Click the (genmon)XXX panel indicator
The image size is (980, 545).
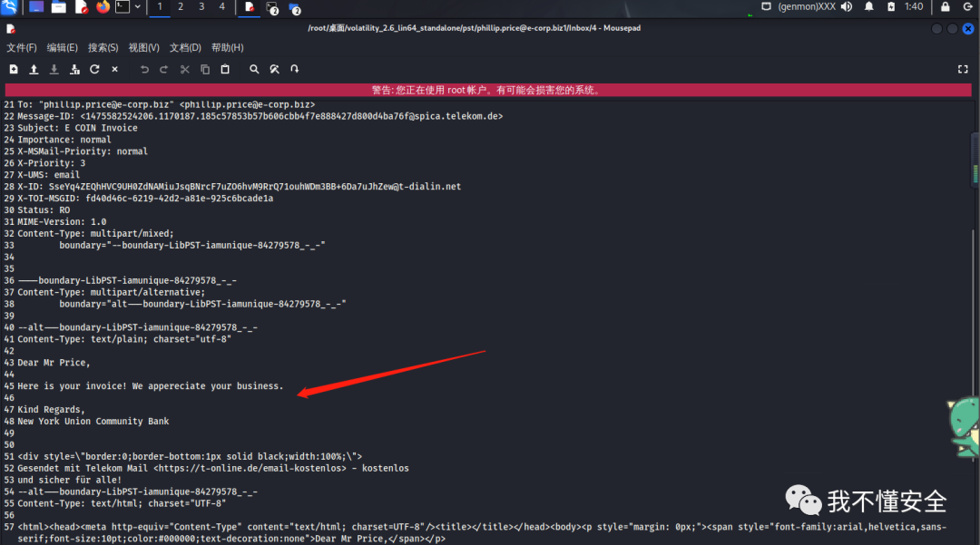coord(807,7)
